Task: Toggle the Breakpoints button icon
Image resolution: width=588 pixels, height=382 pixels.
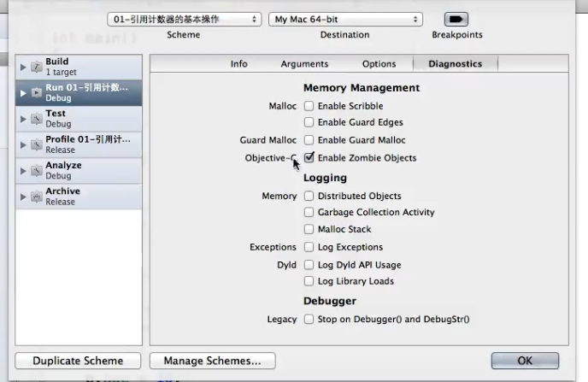Action: coord(456,19)
